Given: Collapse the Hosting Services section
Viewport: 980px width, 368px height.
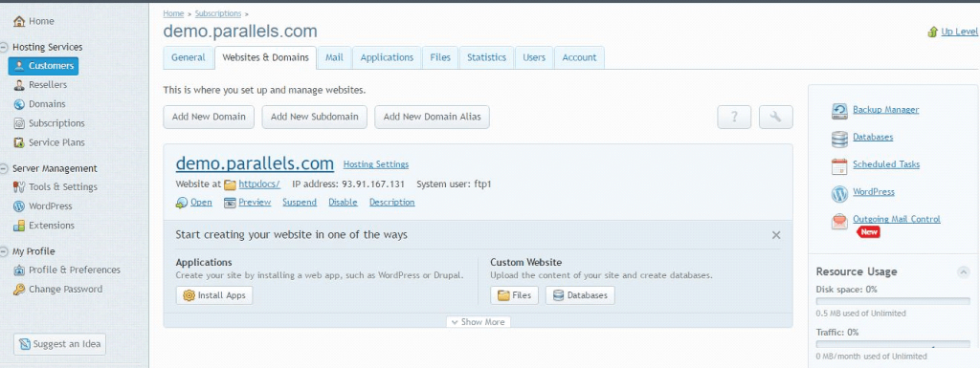Looking at the screenshot, I should tap(5, 47).
